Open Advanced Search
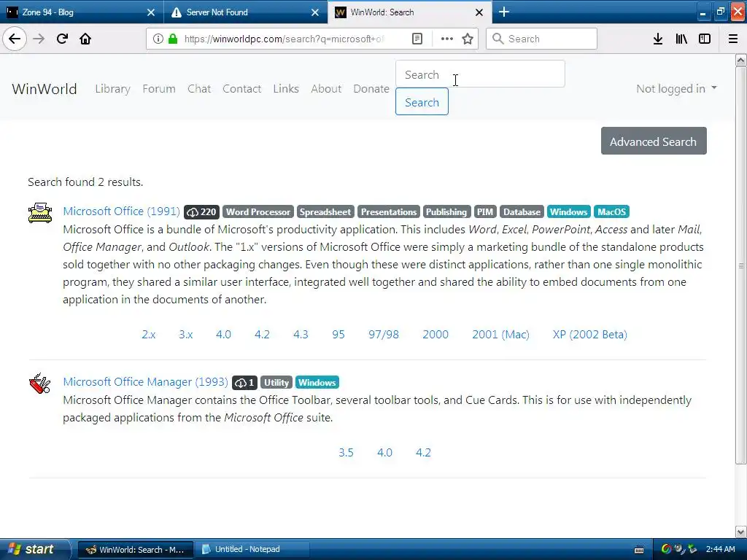The height and width of the screenshot is (560, 747). 654,141
